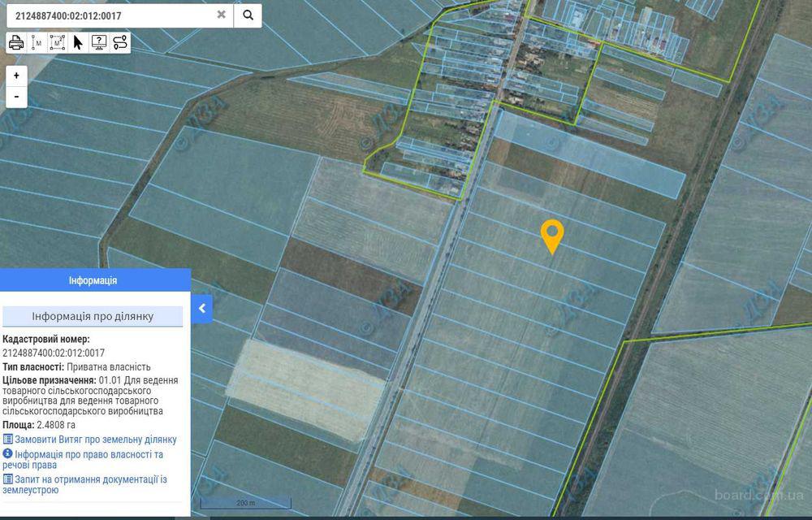Click the route path tool icon
This screenshot has height=520, width=812.
pos(120,42)
